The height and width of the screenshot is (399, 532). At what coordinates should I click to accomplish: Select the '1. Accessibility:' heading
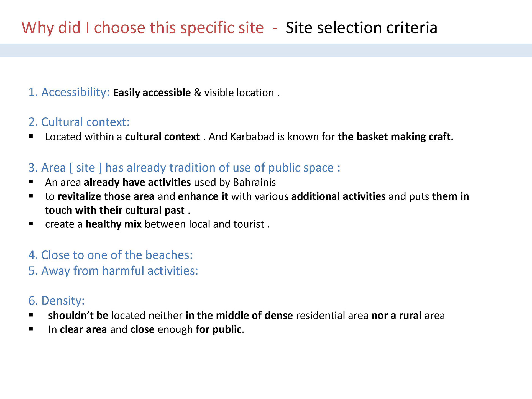point(69,92)
